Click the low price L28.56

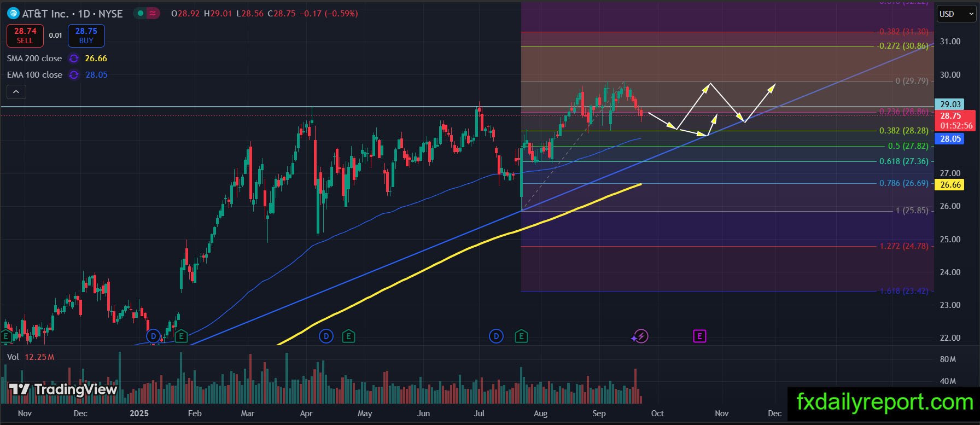[x=249, y=13]
